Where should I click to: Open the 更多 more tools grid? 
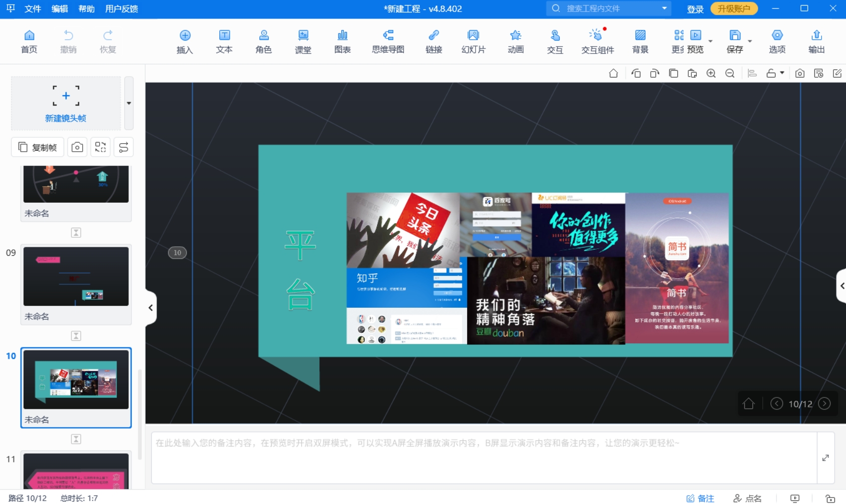coord(678,42)
